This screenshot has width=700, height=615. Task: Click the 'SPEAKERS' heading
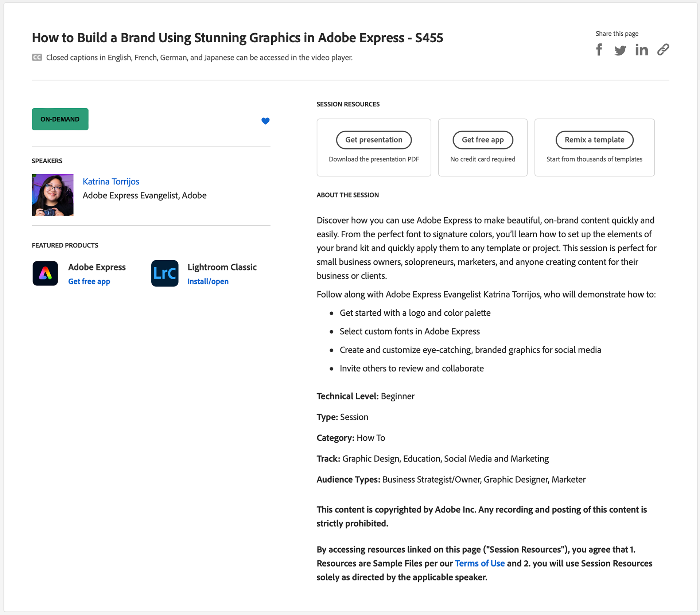47,161
